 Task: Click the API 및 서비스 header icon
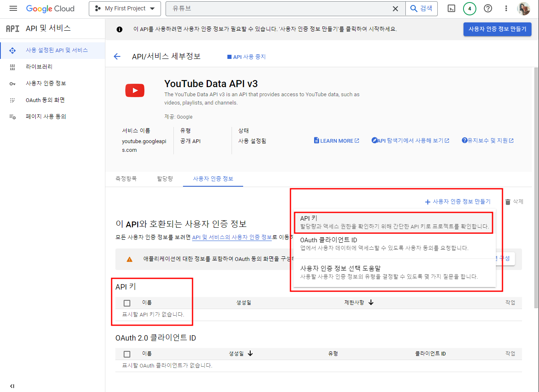pyautogui.click(x=12, y=28)
